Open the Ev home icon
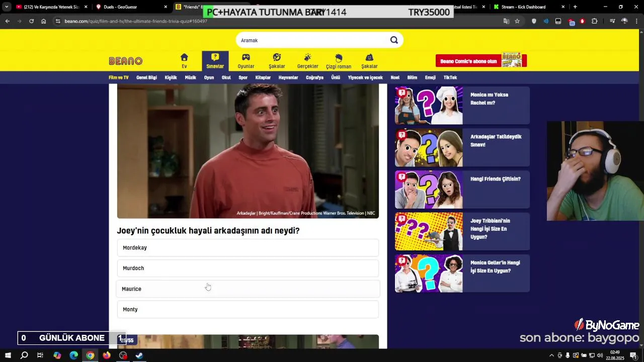Screen dimensions: 644x362 [184, 61]
